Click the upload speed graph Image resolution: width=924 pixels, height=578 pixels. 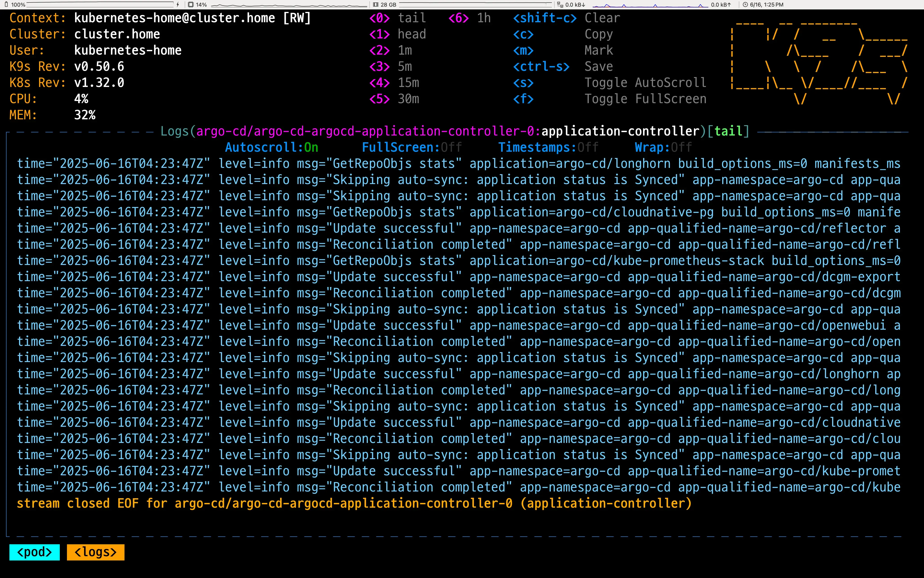650,5
